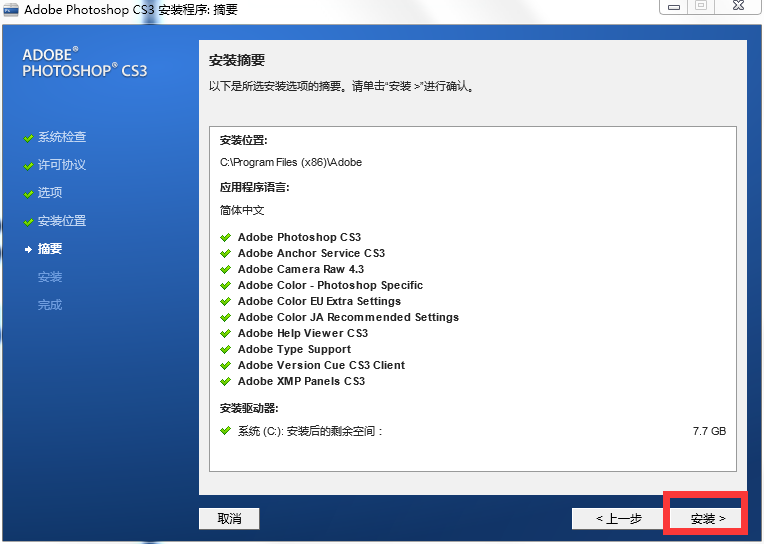Click the 安装驱动器: heading
The width and height of the screenshot is (764, 544).
pyautogui.click(x=249, y=408)
